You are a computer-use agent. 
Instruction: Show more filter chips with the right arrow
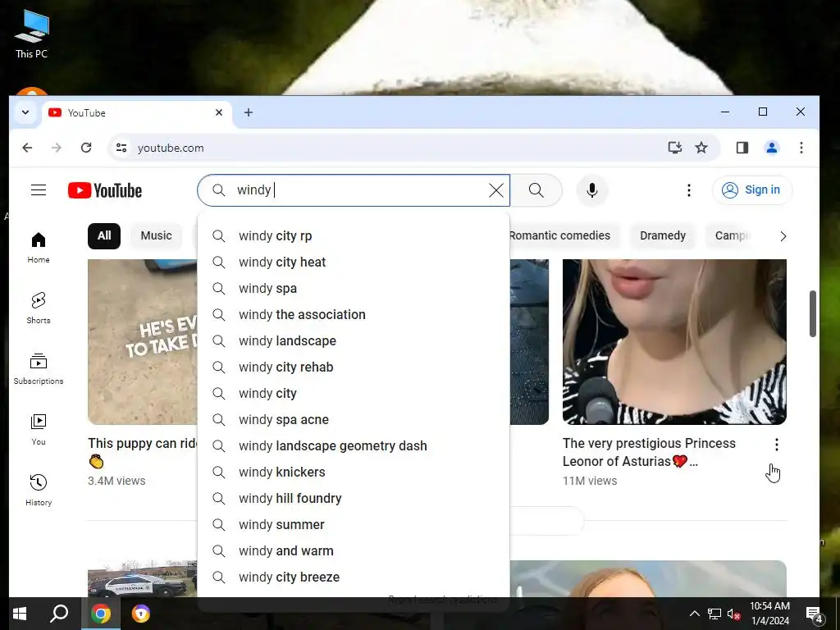coord(783,236)
